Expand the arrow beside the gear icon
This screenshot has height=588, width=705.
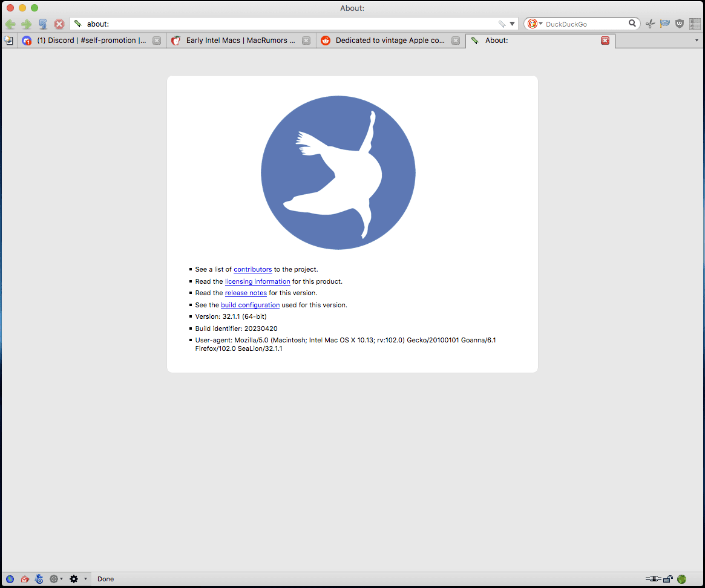click(85, 579)
